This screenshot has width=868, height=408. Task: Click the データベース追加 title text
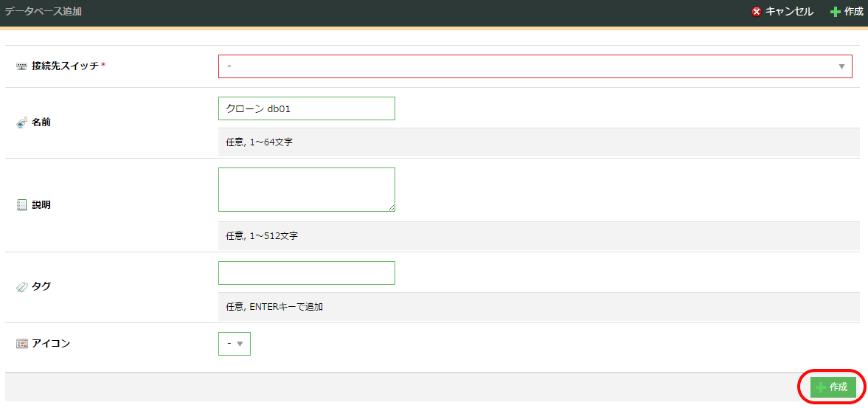click(x=44, y=11)
